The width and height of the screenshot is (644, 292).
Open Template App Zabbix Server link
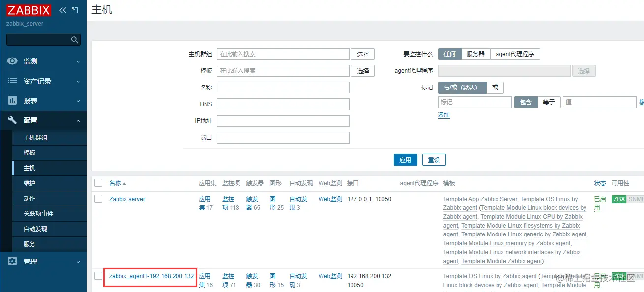[x=480, y=199]
